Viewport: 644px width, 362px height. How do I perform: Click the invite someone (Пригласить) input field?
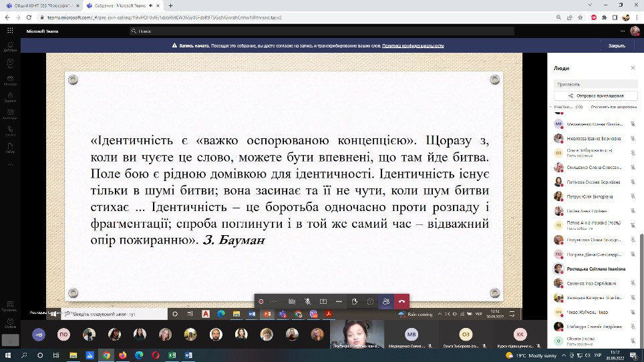point(595,84)
